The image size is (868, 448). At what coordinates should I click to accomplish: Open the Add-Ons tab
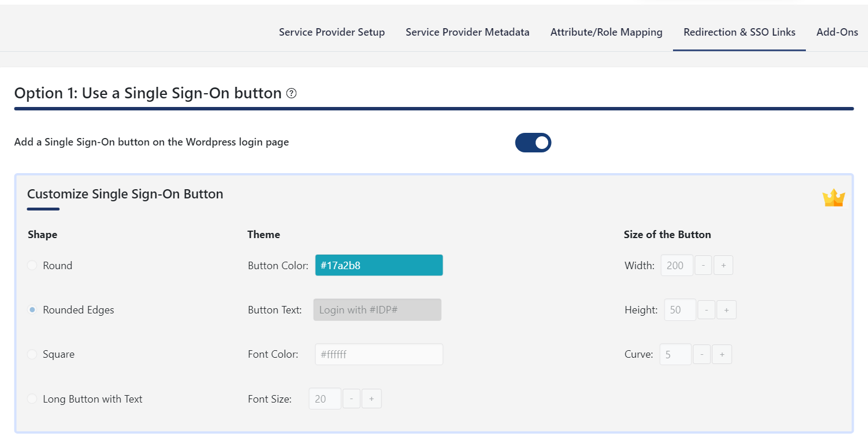(x=837, y=32)
